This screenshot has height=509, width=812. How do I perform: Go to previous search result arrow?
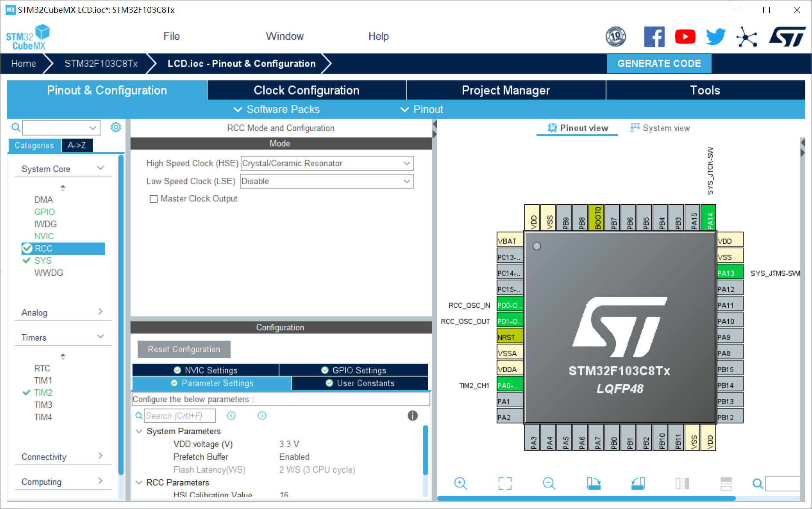(231, 415)
